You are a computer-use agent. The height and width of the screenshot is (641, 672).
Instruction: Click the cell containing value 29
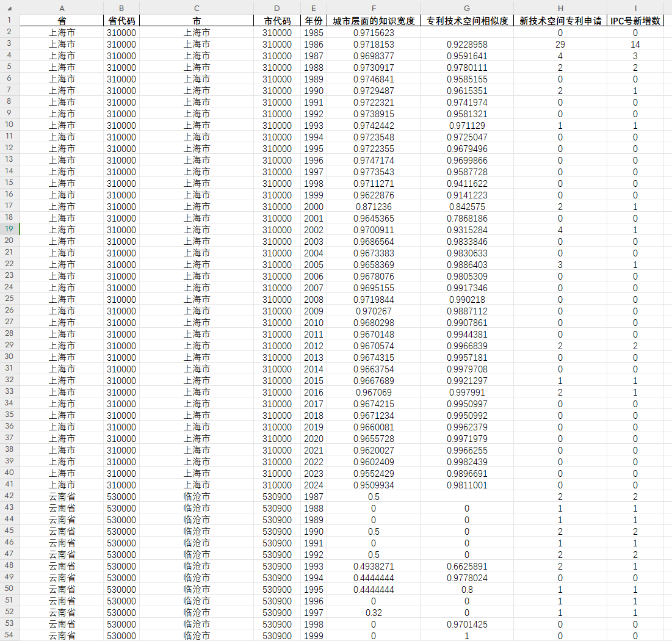pos(560,44)
